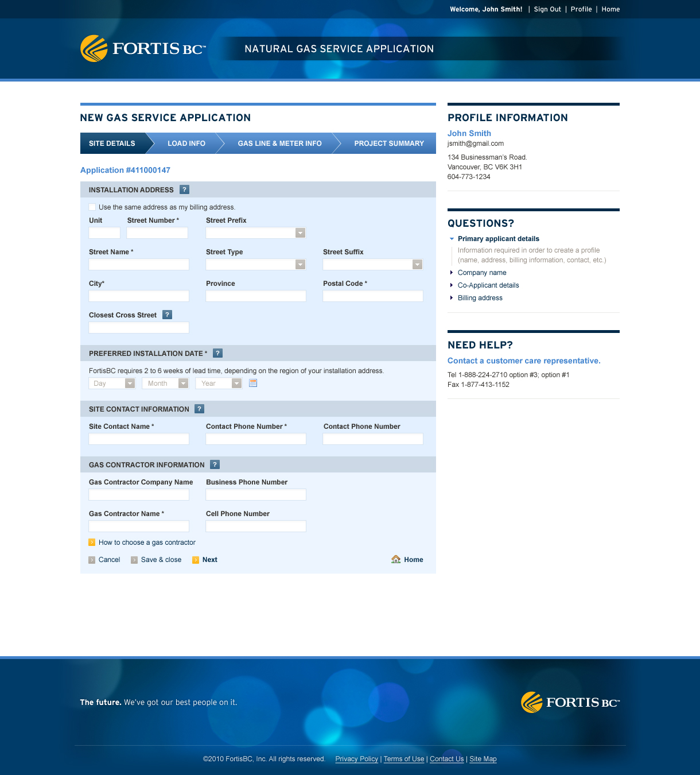Open help for Site Contact Information
700x775 pixels.
pos(199,409)
